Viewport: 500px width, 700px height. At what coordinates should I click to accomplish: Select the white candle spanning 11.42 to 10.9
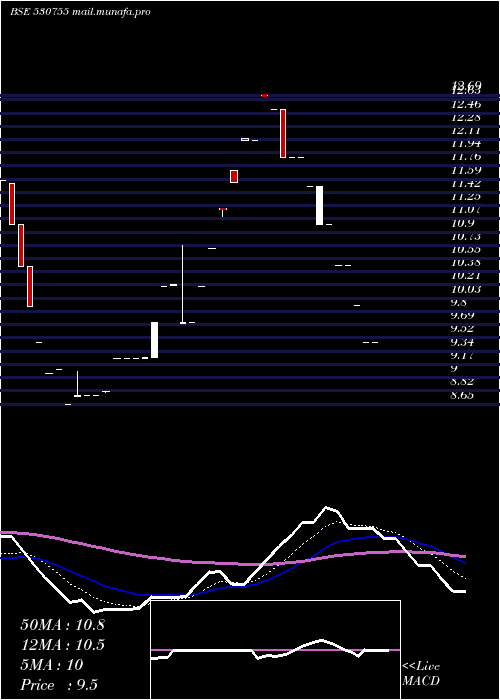pos(319,205)
